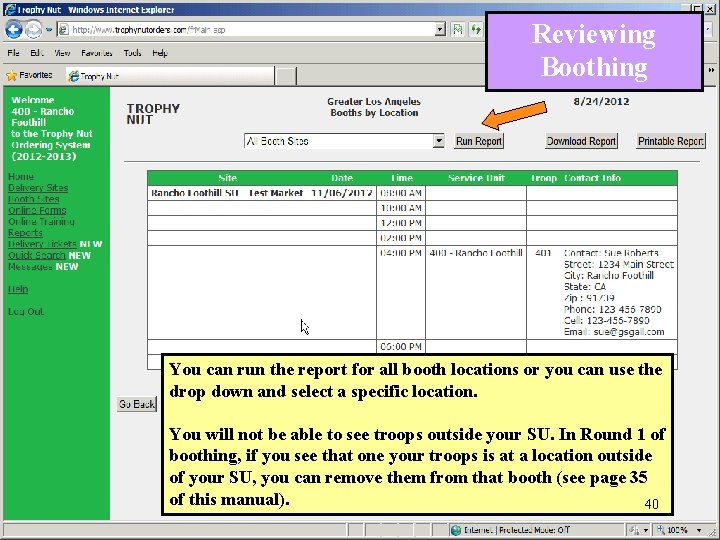Open the Help menu
Image resolution: width=720 pixels, height=540 pixels.
[x=160, y=53]
